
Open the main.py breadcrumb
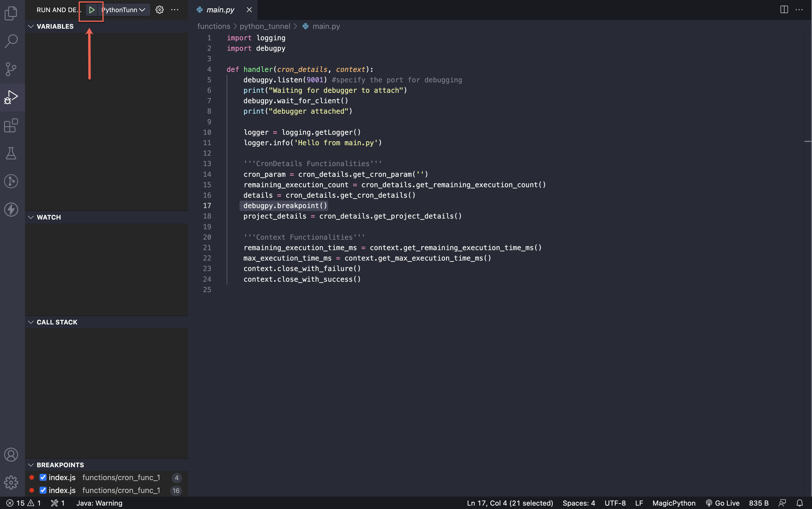[x=321, y=26]
